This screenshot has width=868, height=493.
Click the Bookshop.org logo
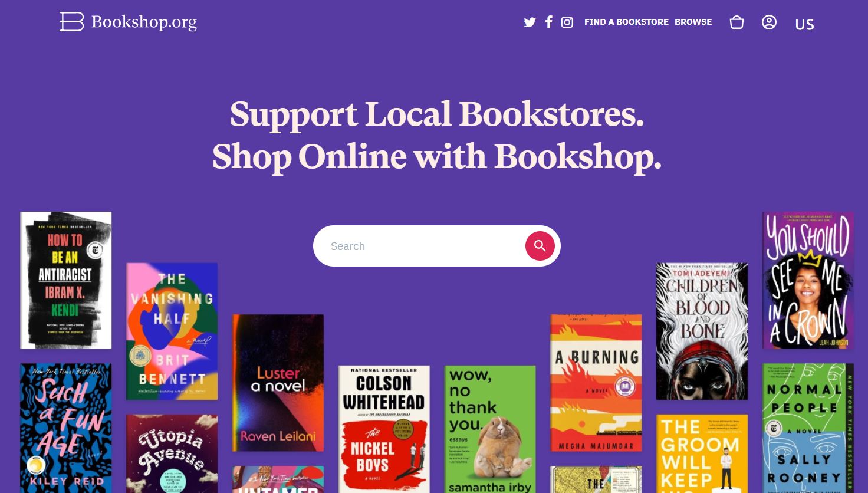pyautogui.click(x=128, y=22)
